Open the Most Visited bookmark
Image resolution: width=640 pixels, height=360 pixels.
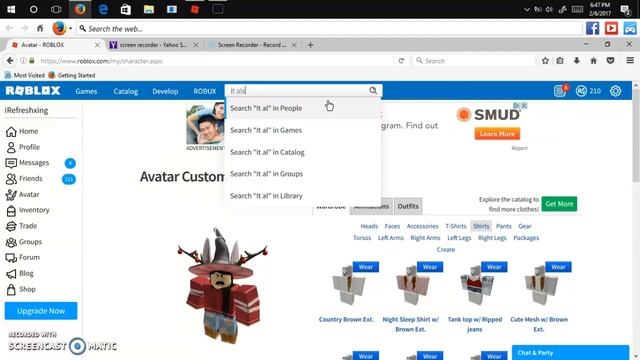24,75
